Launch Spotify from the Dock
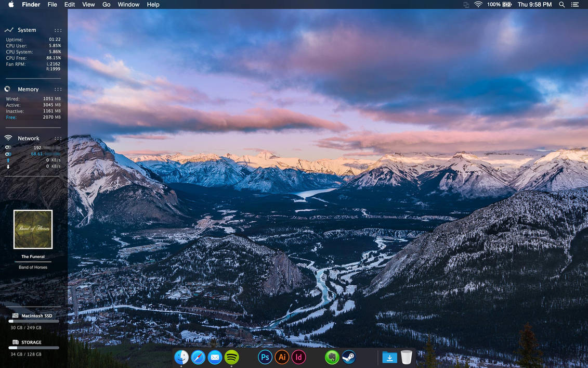Image resolution: width=588 pixels, height=368 pixels. pos(231,358)
